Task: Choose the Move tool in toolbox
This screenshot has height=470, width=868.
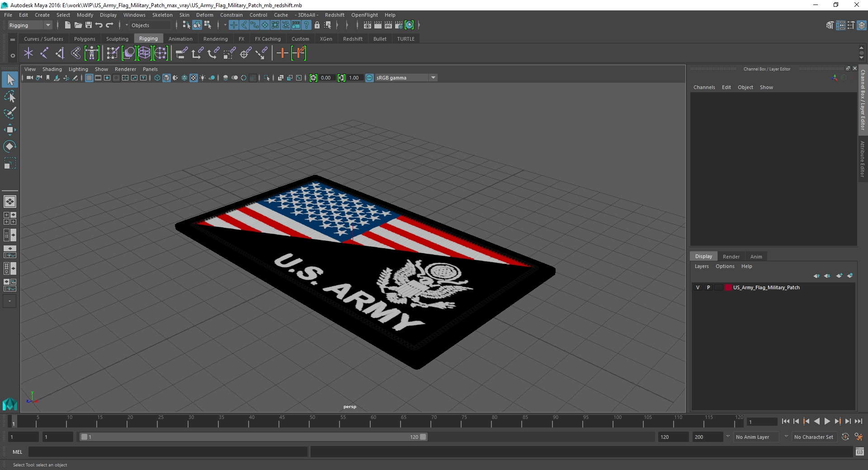Action: pos(10,130)
